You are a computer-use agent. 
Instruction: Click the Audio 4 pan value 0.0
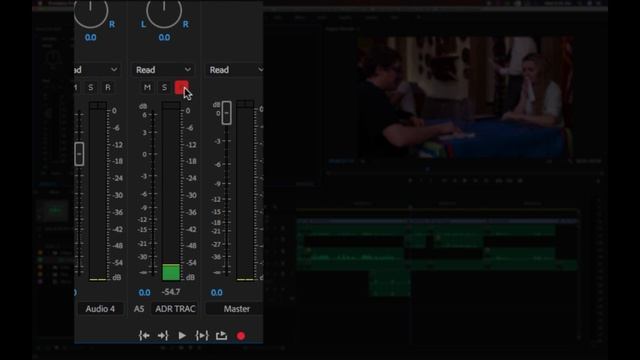(x=91, y=38)
